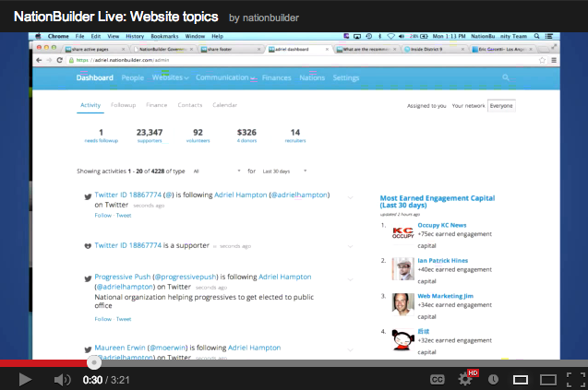
Task: Open Occupy KC News profile
Action: point(442,225)
